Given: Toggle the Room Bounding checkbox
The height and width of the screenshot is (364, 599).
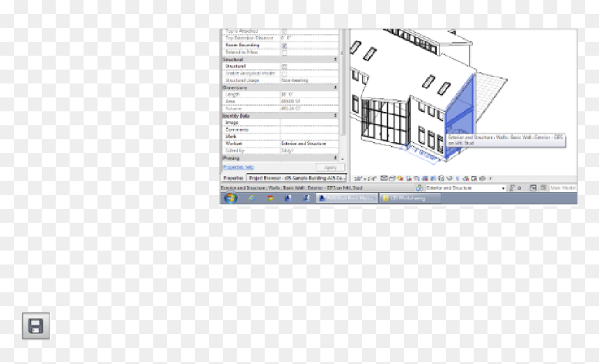Looking at the screenshot, I should point(284,45).
